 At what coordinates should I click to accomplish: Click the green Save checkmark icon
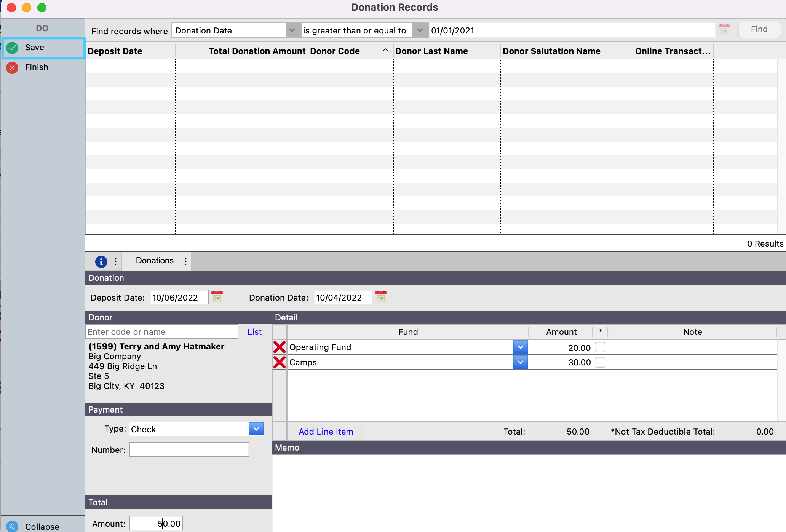point(12,48)
